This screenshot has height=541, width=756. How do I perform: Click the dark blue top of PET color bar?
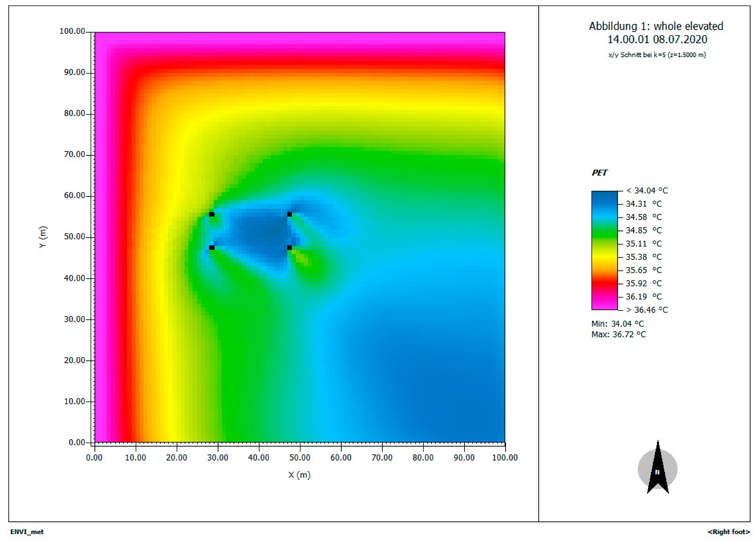604,197
